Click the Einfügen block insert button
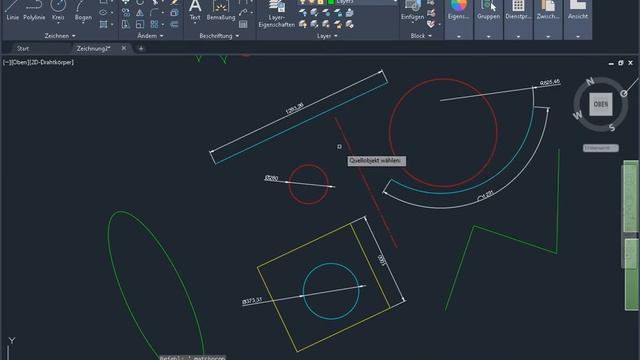The image size is (640, 360). [412, 10]
